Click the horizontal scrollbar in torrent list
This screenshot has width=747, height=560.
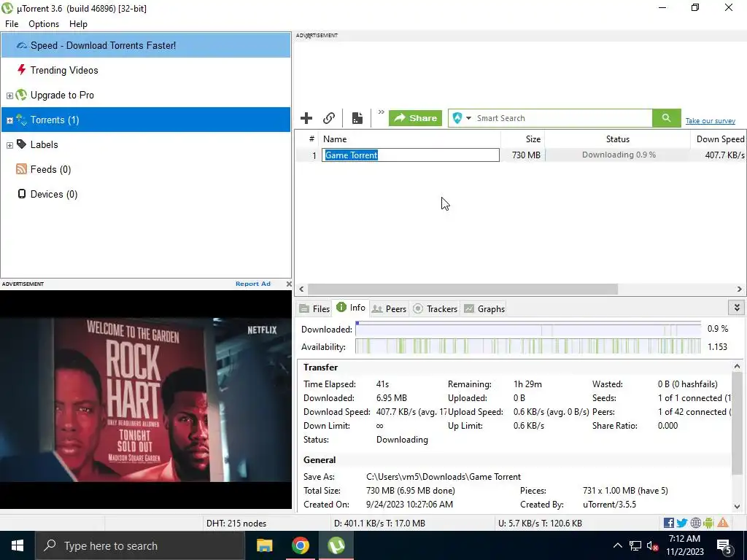(462, 289)
